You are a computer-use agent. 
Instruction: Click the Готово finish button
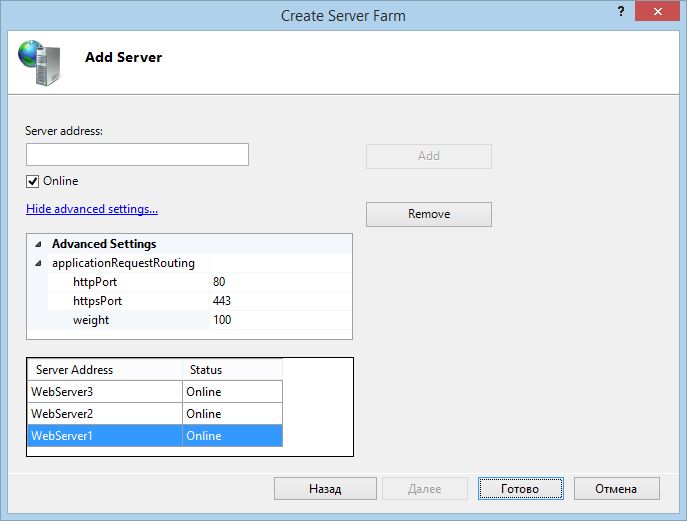coord(515,489)
